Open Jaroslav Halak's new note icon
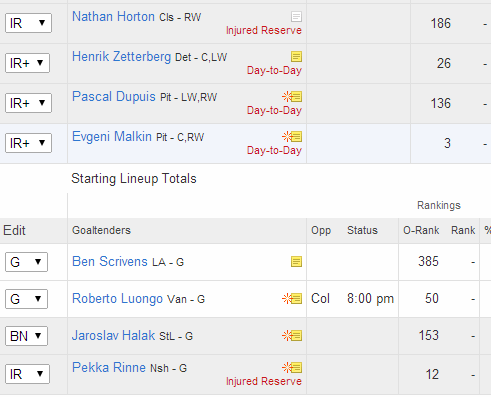491x397 pixels. click(x=292, y=335)
